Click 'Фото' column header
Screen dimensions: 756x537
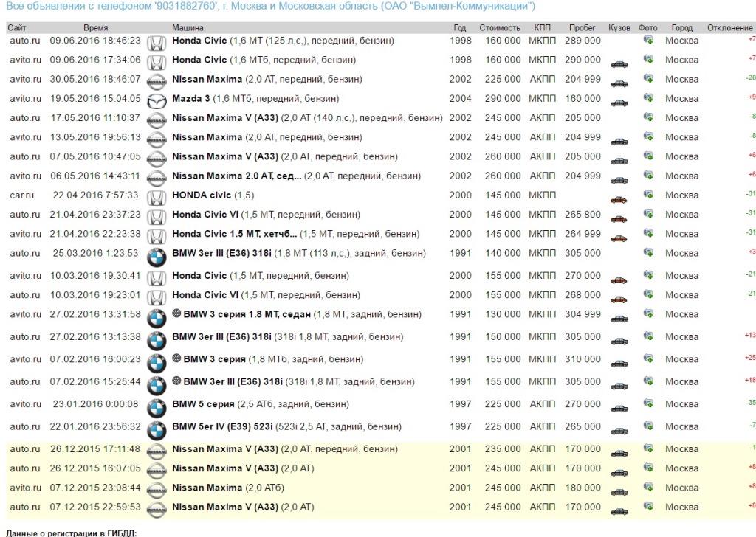[x=648, y=28]
